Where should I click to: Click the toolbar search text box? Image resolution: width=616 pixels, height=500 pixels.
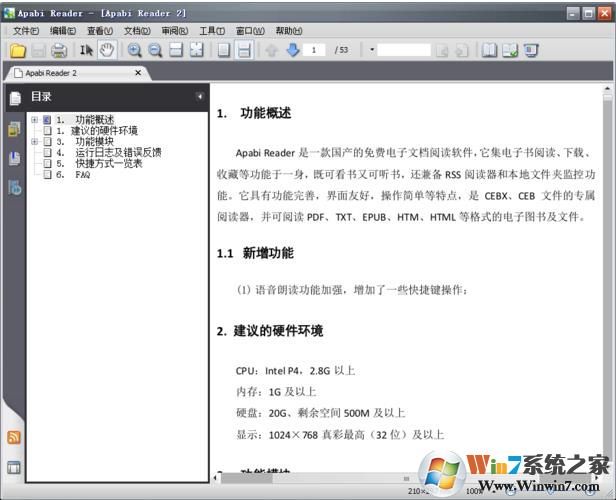[404, 50]
